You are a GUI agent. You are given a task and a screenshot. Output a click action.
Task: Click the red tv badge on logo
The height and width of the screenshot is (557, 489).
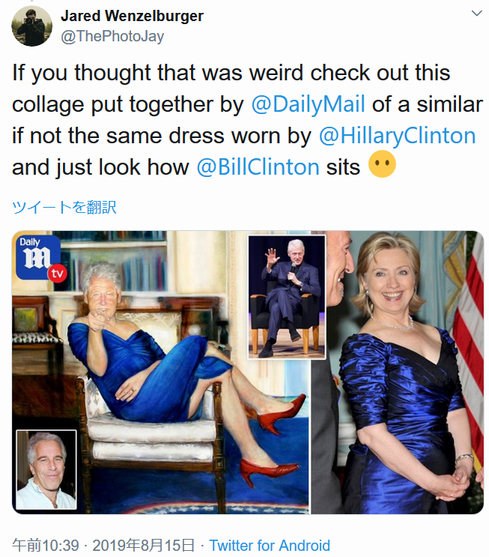[x=58, y=274]
